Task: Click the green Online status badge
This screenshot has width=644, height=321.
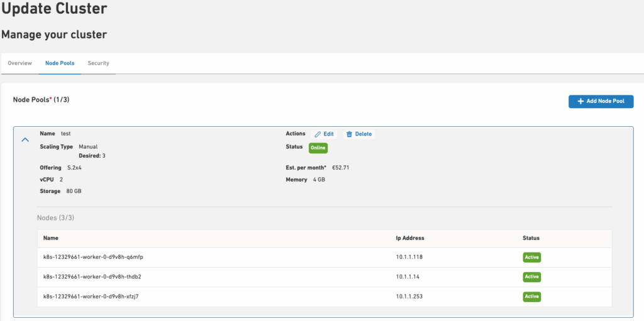Action: pos(318,148)
